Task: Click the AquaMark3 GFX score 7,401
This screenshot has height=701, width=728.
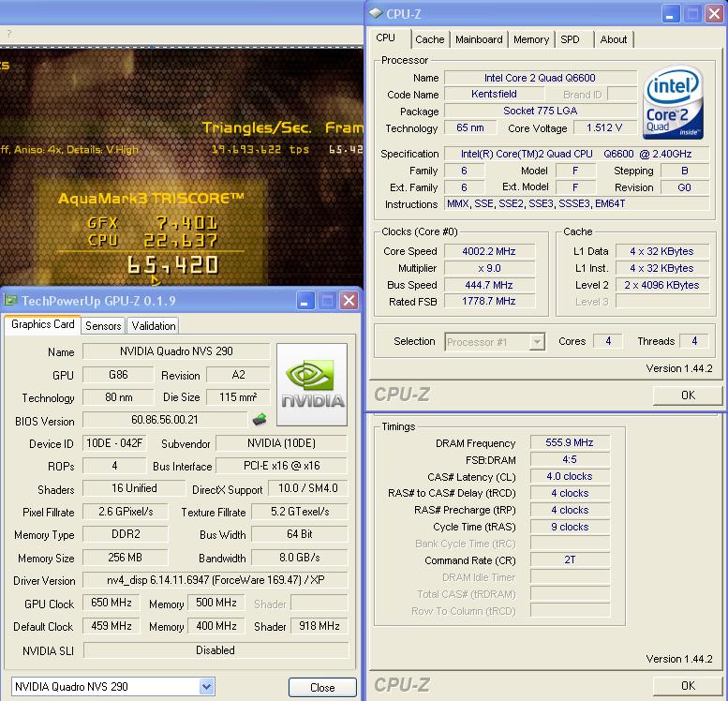Action: coord(186,223)
